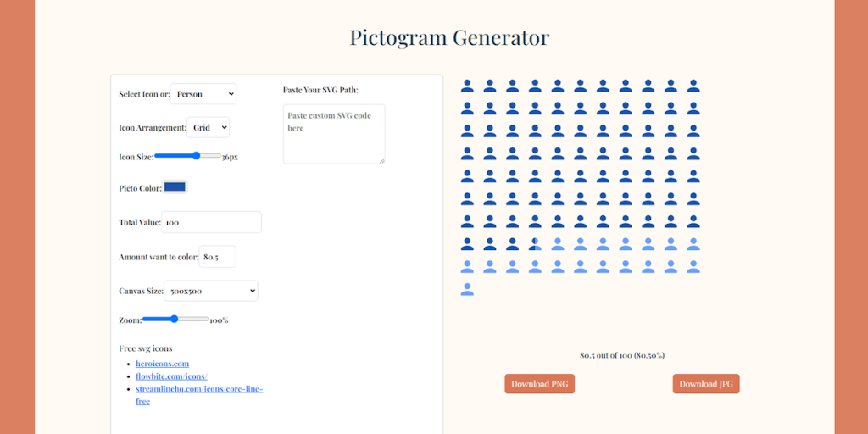The image size is (868, 434).
Task: Click the Download JPG button
Action: click(706, 384)
